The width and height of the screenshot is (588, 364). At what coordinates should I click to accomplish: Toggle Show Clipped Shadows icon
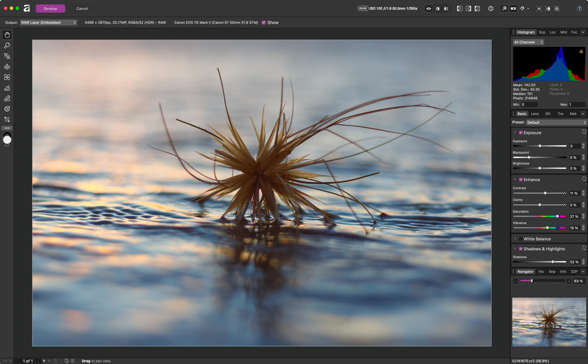coord(548,9)
